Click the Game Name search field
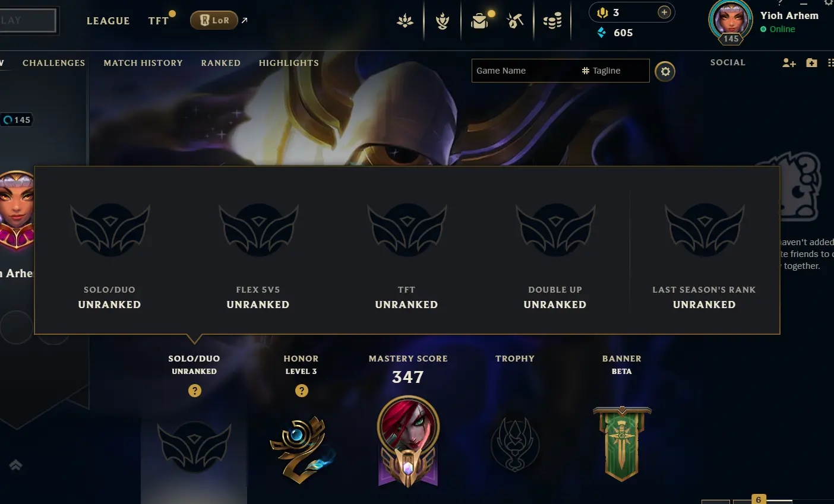Viewport: 834px width, 504px height. click(x=524, y=71)
